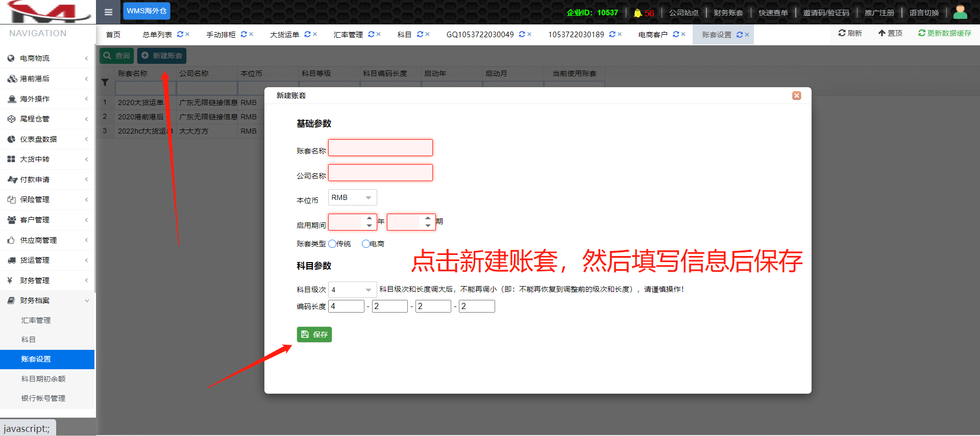Expand the 电商物流 navigation menu
The width and height of the screenshot is (980, 436).
tap(47, 58)
